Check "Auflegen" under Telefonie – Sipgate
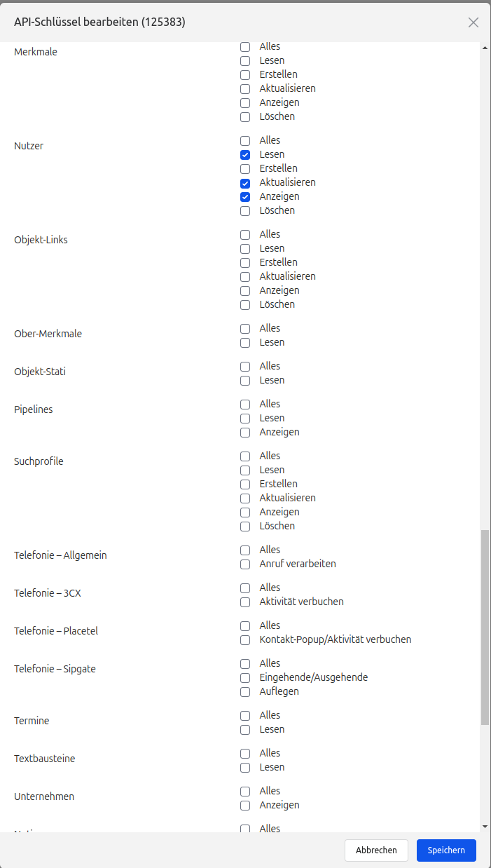The width and height of the screenshot is (491, 868). click(245, 691)
